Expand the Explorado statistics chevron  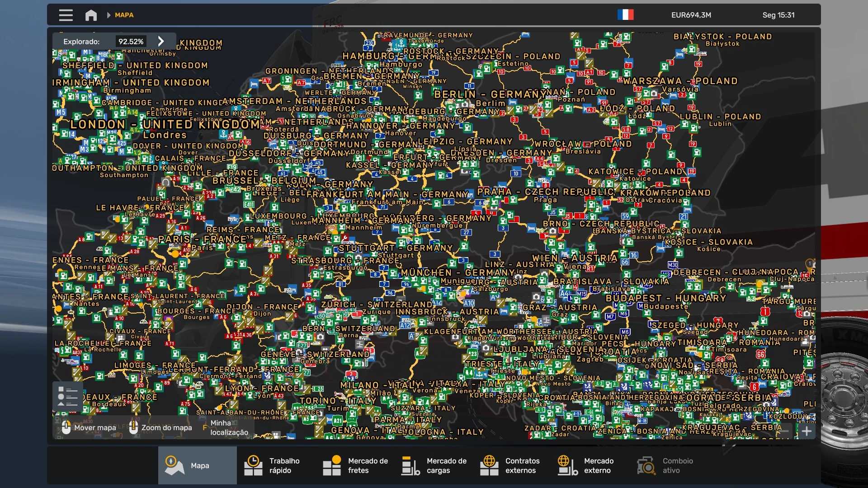161,42
